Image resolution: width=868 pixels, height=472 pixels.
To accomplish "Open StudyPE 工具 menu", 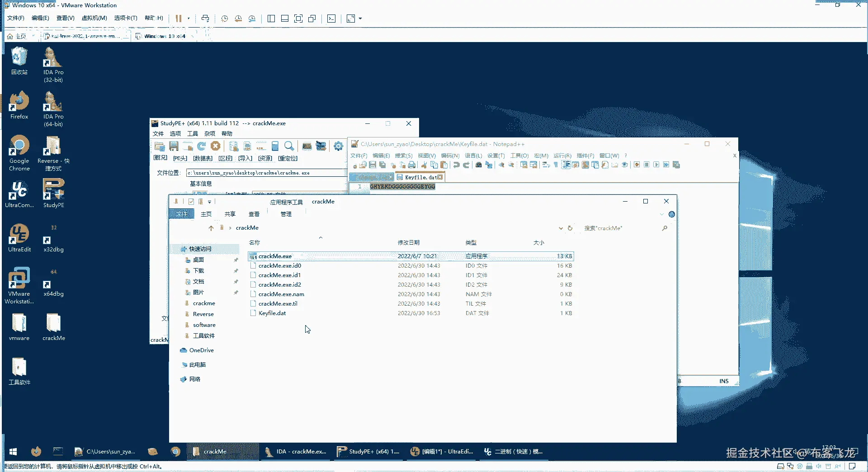I will (x=193, y=134).
